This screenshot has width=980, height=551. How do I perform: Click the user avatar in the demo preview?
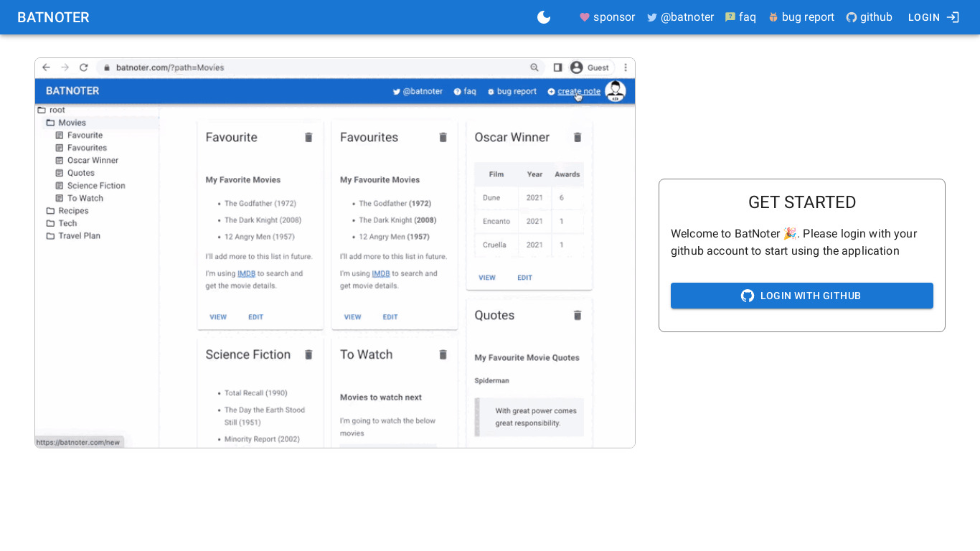[x=615, y=91]
